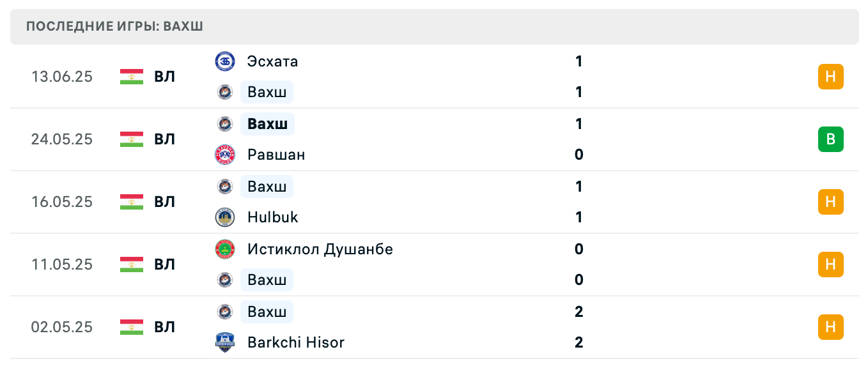Click Tajikistan flag in 13.06.25 row
This screenshot has width=868, height=368.
click(x=131, y=77)
